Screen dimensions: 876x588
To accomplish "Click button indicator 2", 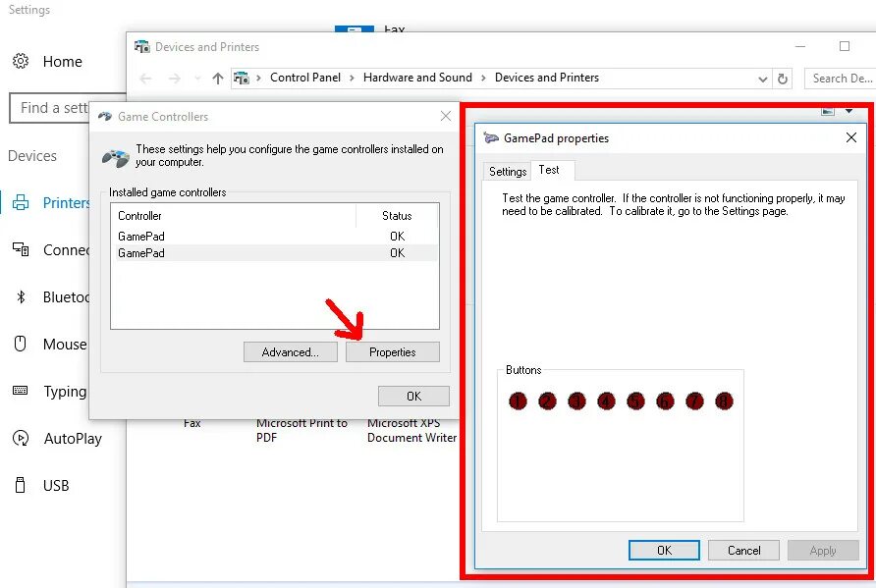I will click(548, 401).
